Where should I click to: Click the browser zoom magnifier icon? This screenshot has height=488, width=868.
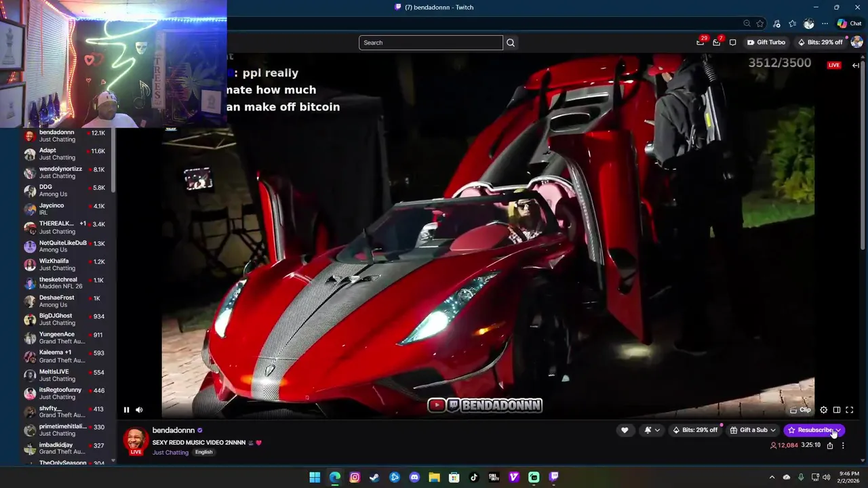[747, 24]
